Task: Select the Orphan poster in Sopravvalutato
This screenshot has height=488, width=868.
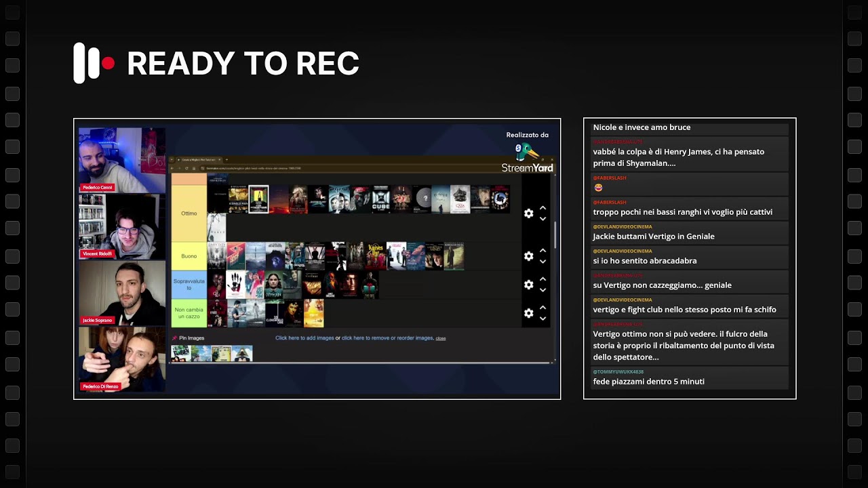Action: point(273,285)
